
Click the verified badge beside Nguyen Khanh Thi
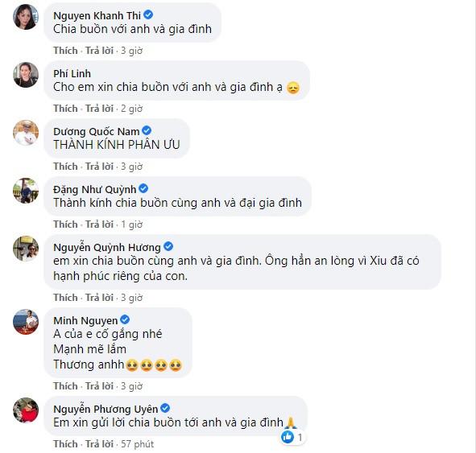pos(148,14)
